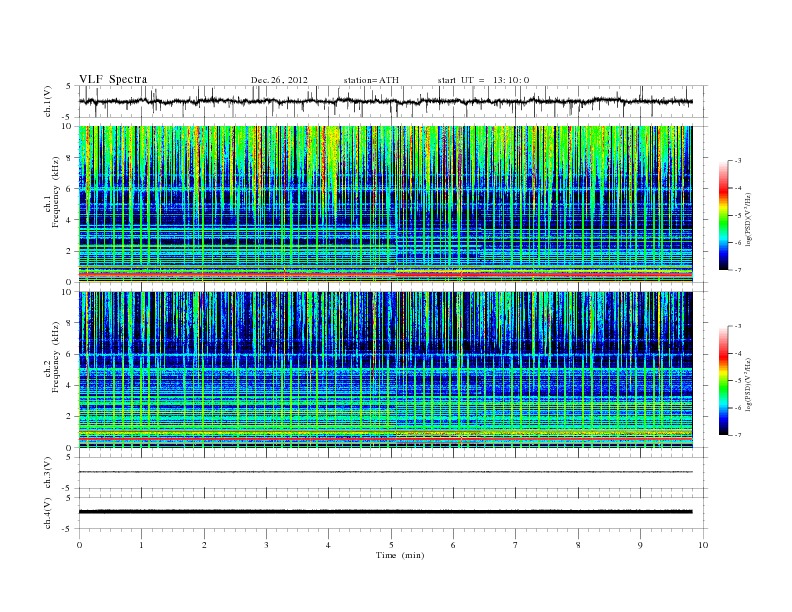
Task: Click the "ch.3(V)" axis label
Action: 48,473
